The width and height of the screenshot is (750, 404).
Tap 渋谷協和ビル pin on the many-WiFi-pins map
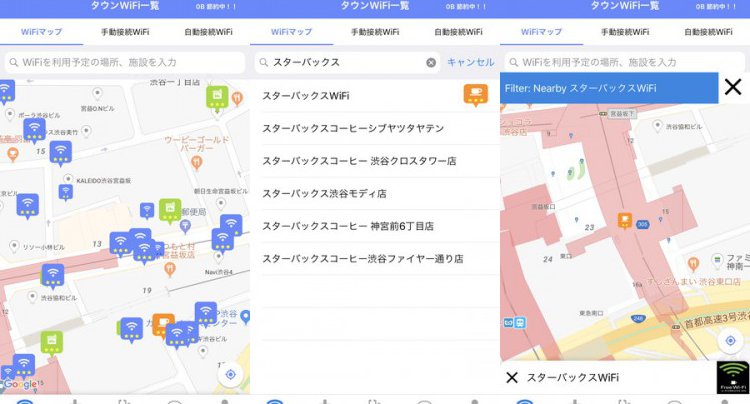coord(32,297)
